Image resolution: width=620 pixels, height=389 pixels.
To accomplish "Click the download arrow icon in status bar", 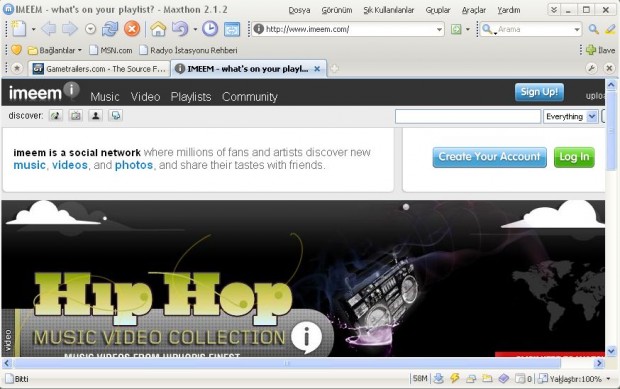I will tap(438, 378).
